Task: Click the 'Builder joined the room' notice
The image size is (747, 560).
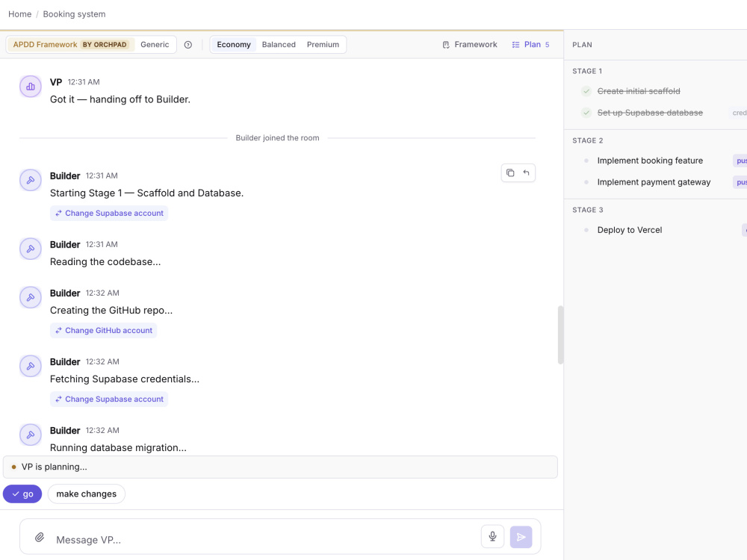Action: pos(277,138)
